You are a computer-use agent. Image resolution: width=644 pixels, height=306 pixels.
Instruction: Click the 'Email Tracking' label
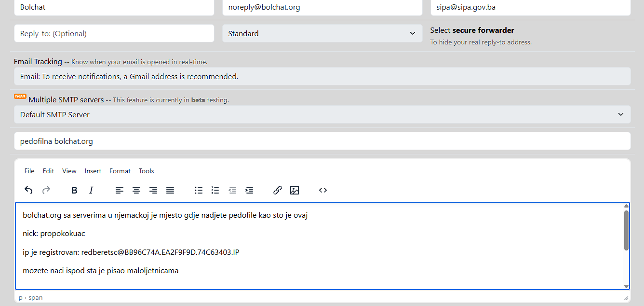tap(38, 61)
